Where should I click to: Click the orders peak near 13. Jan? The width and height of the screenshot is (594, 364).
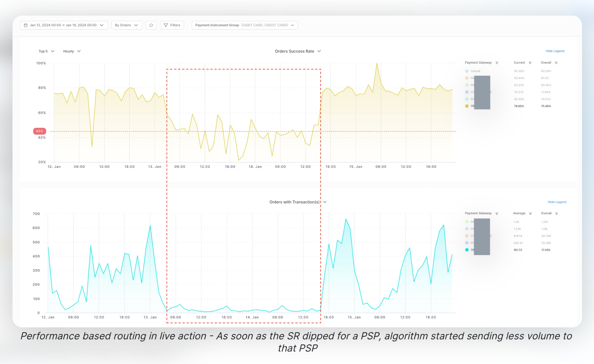coord(150,226)
